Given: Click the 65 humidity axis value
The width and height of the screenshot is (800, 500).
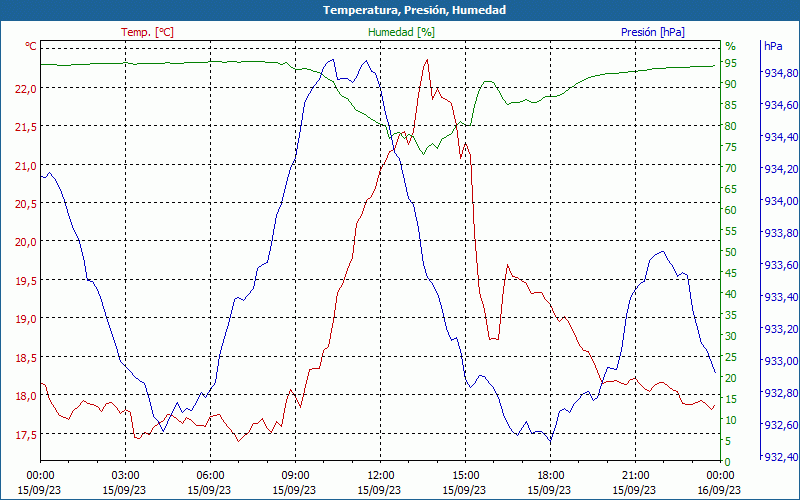Looking at the screenshot, I should click(x=731, y=189).
